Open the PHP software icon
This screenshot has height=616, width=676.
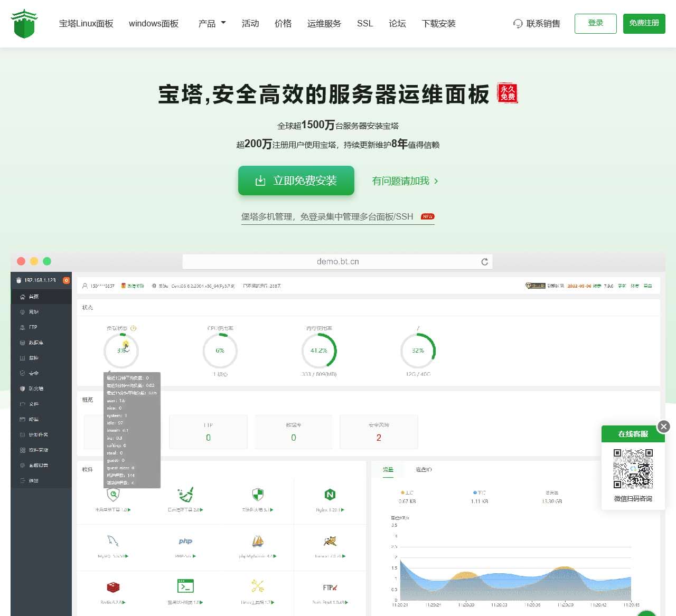click(x=185, y=541)
